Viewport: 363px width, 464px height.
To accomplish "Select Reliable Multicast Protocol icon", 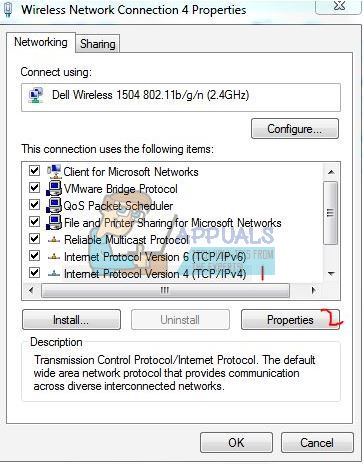I will (54, 239).
